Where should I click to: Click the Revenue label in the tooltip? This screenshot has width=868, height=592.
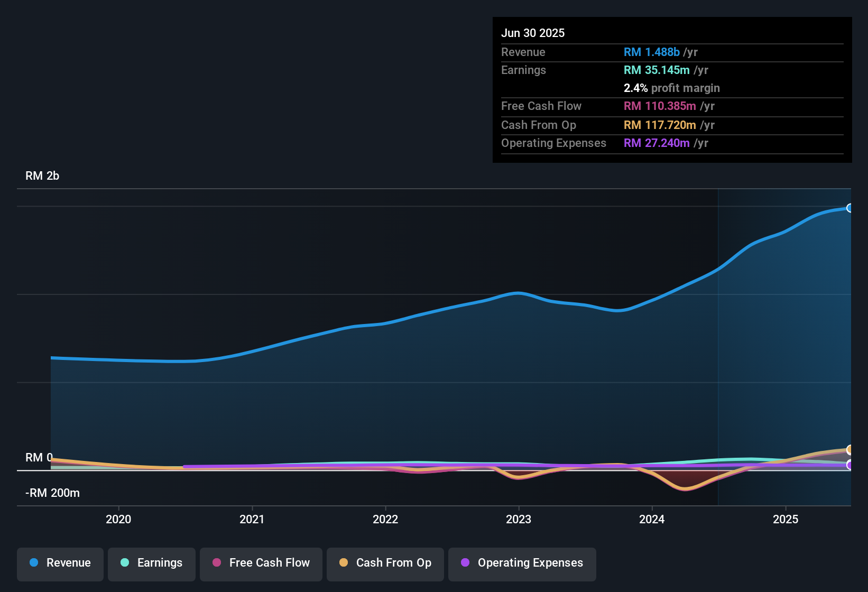click(523, 52)
